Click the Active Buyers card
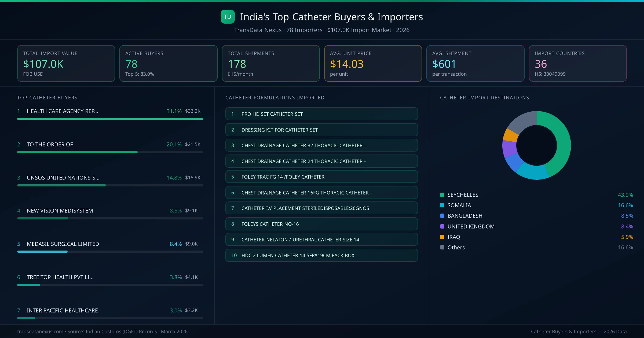The width and height of the screenshot is (644, 338). pyautogui.click(x=168, y=63)
